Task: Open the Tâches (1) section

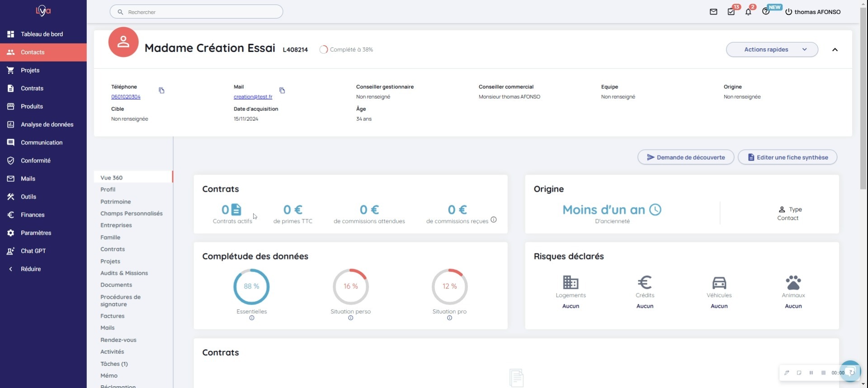Action: point(114,364)
